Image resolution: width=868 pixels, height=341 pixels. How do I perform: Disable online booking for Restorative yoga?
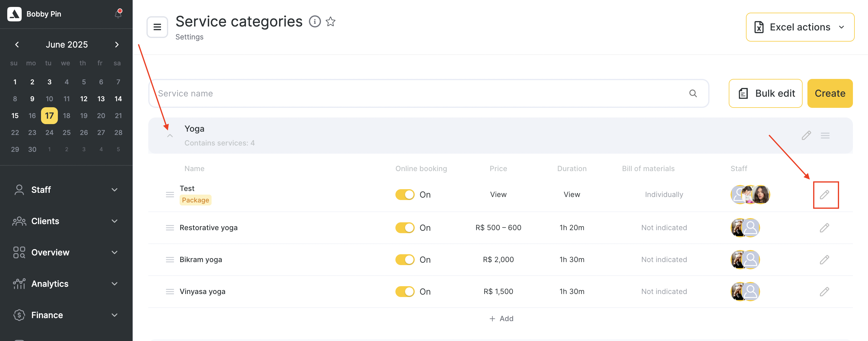(x=405, y=227)
